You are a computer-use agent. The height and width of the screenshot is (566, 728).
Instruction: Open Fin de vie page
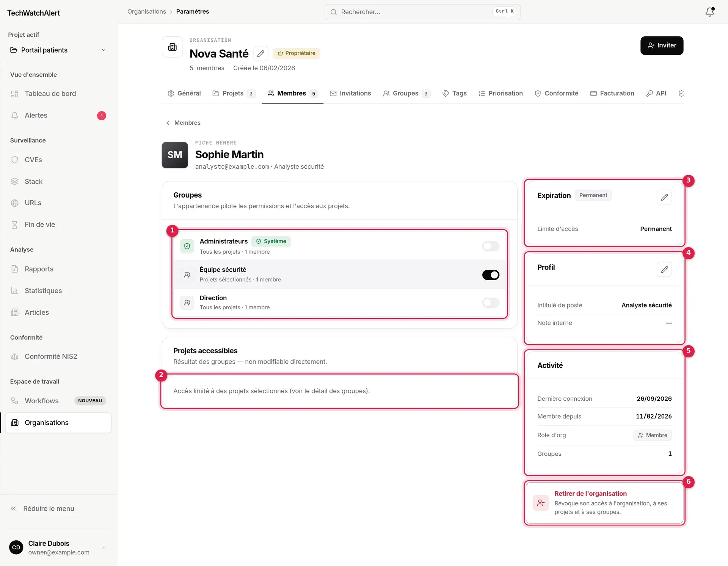58,224
